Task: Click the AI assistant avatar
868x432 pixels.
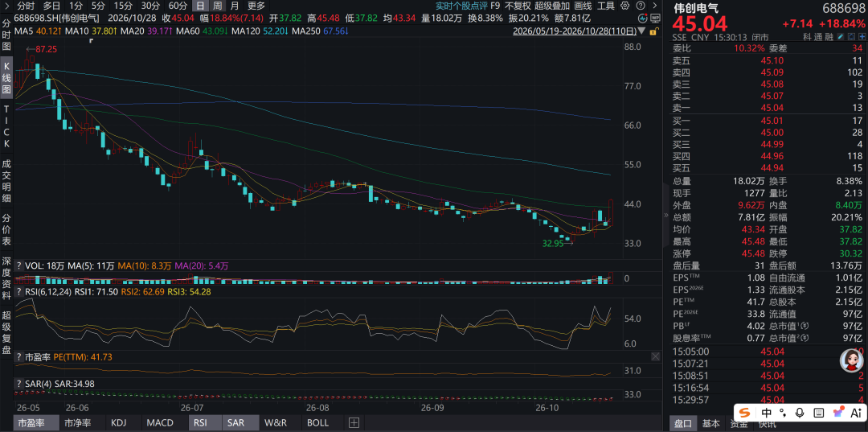Action: [x=853, y=360]
